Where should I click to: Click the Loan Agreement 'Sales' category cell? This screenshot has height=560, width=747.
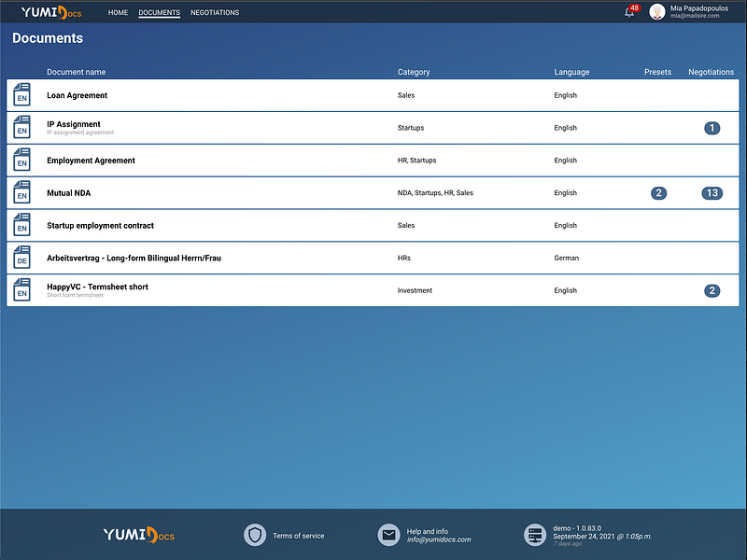point(406,95)
